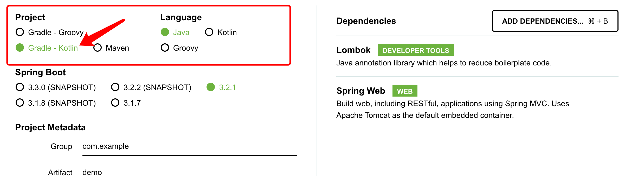Click the Developer Tools category tag
The image size is (644, 176).
416,50
